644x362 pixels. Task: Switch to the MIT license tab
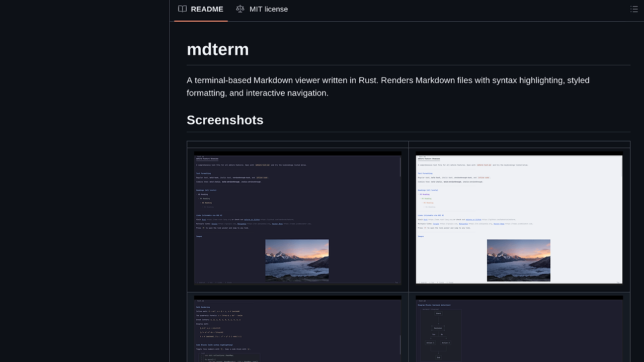tap(262, 9)
